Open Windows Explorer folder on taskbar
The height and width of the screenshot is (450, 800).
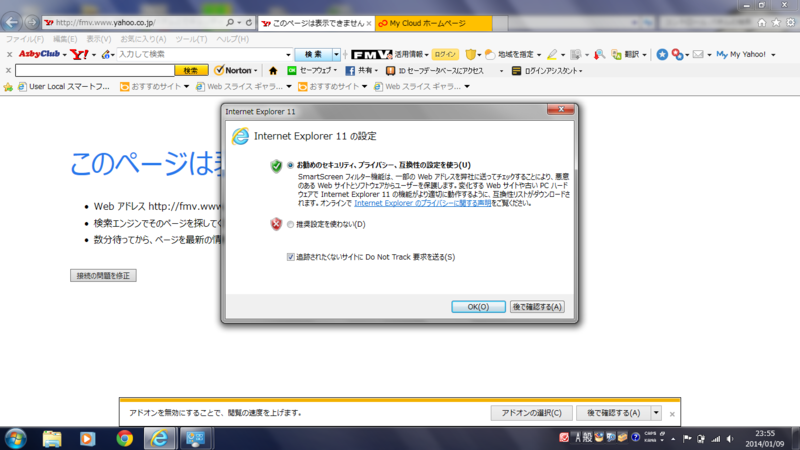pos(52,438)
